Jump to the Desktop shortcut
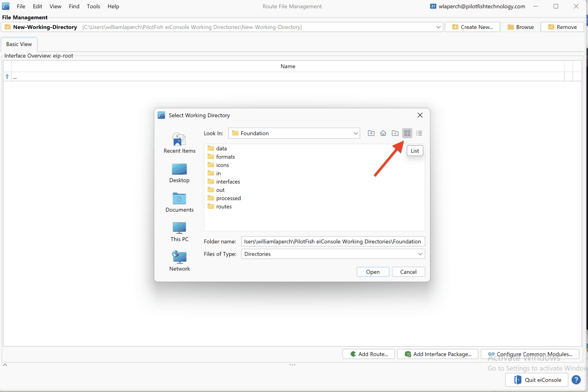This screenshot has width=588, height=392. click(180, 173)
